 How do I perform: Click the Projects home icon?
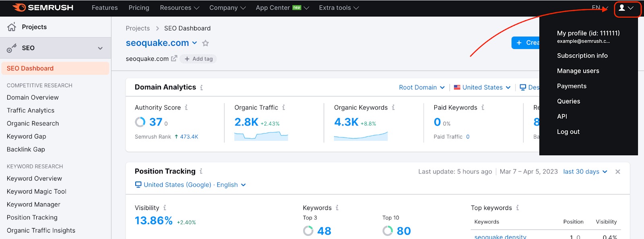tap(12, 27)
